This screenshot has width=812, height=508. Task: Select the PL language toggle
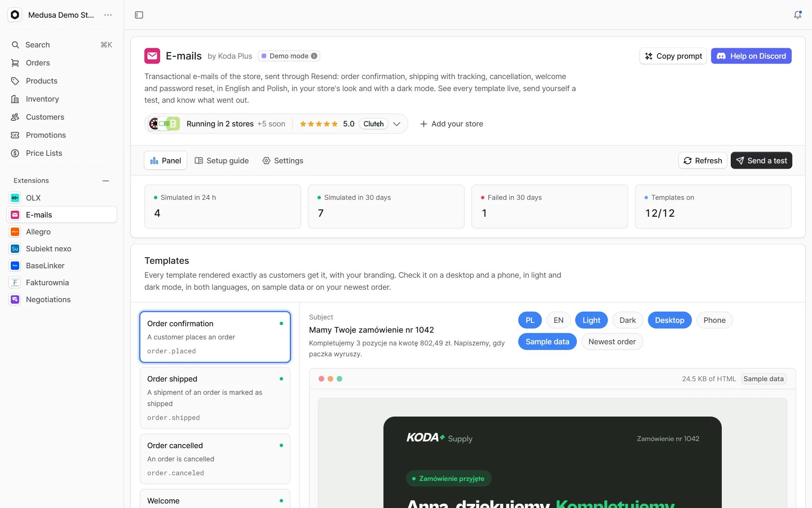(530, 320)
